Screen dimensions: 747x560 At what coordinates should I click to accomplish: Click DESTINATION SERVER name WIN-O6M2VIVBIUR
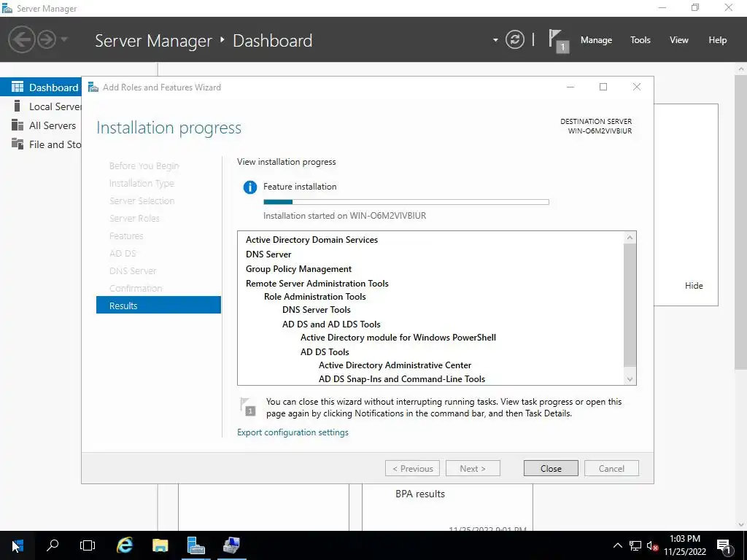click(x=600, y=131)
